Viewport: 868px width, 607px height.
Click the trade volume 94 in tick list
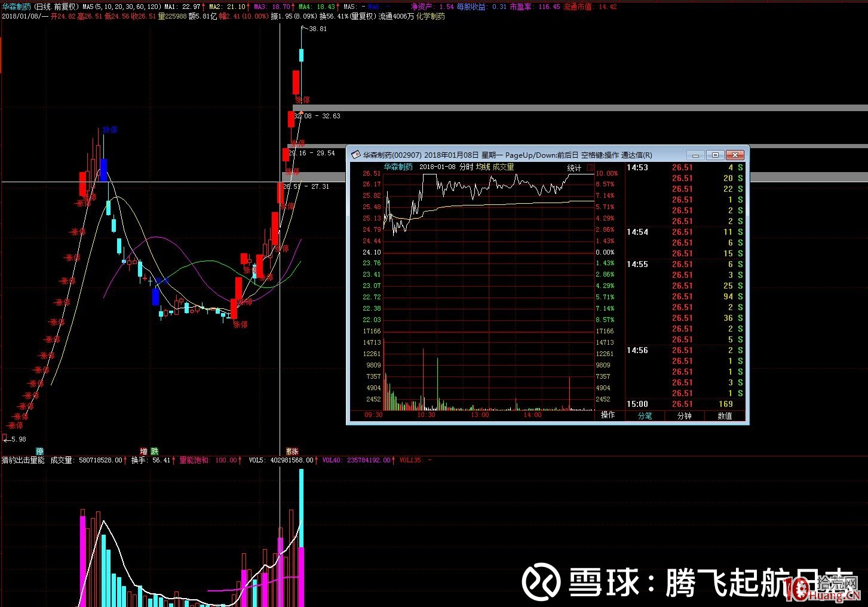coord(728,296)
